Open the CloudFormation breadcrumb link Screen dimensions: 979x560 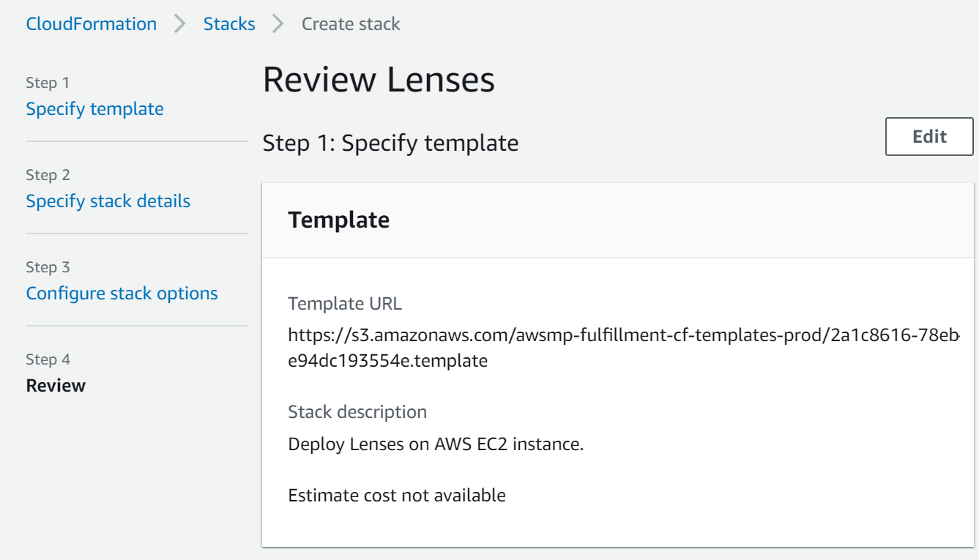tap(92, 23)
